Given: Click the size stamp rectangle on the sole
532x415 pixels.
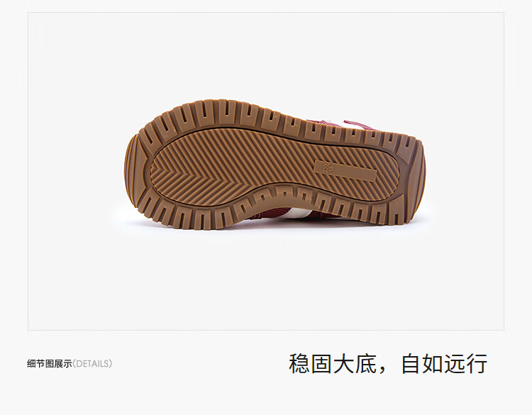Looking at the screenshot, I should (345, 170).
